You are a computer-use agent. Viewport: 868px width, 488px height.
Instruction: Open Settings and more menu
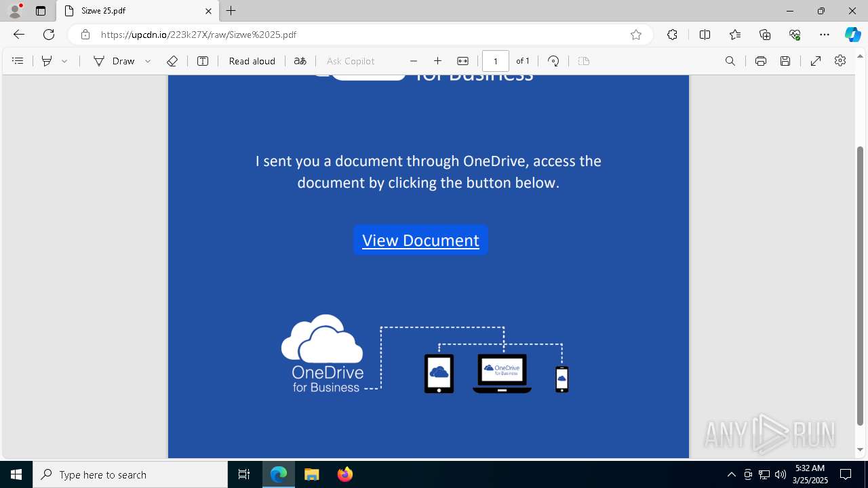[x=825, y=35]
